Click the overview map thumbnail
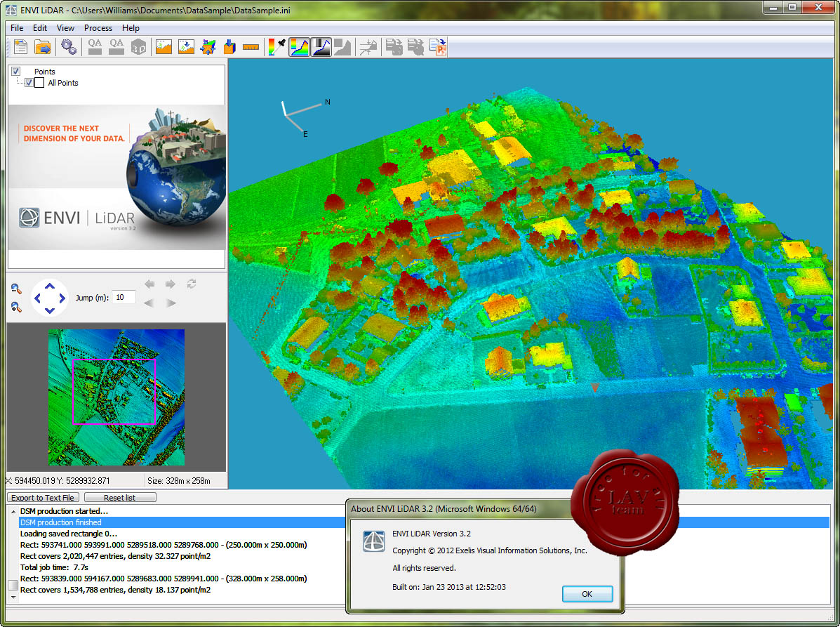840x627 pixels. 116,397
